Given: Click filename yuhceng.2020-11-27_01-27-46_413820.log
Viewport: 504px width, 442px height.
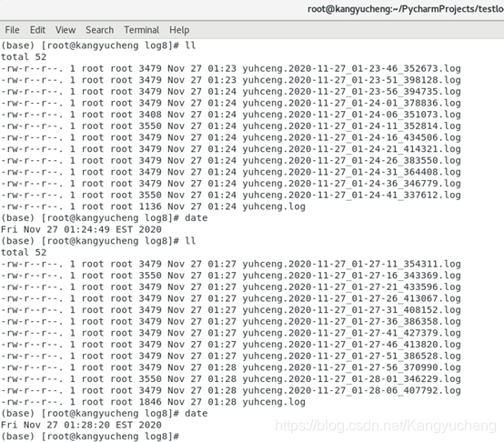Looking at the screenshot, I should point(351,345).
